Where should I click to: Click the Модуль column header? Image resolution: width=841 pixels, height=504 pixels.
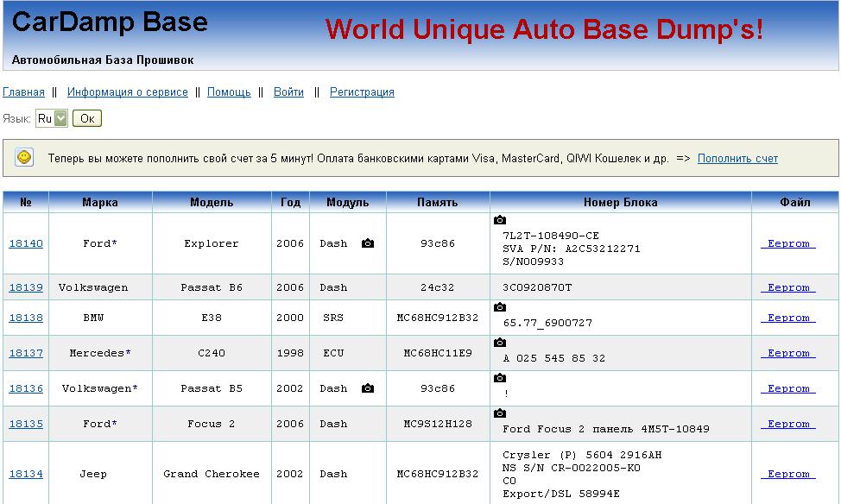348,202
